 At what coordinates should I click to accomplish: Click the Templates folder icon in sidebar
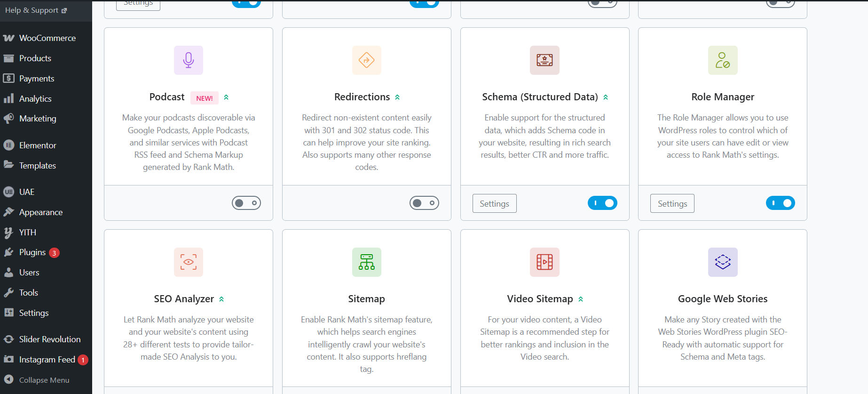(x=8, y=165)
